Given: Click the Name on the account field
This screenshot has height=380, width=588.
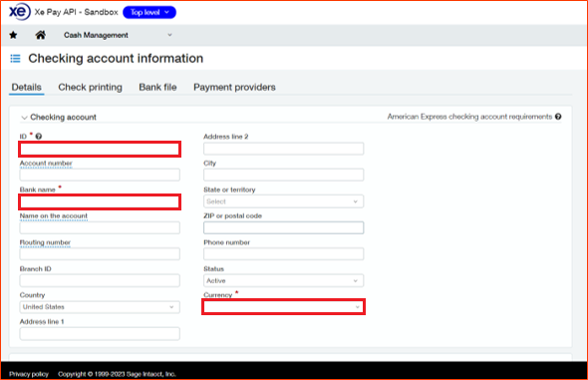Looking at the screenshot, I should click(100, 227).
